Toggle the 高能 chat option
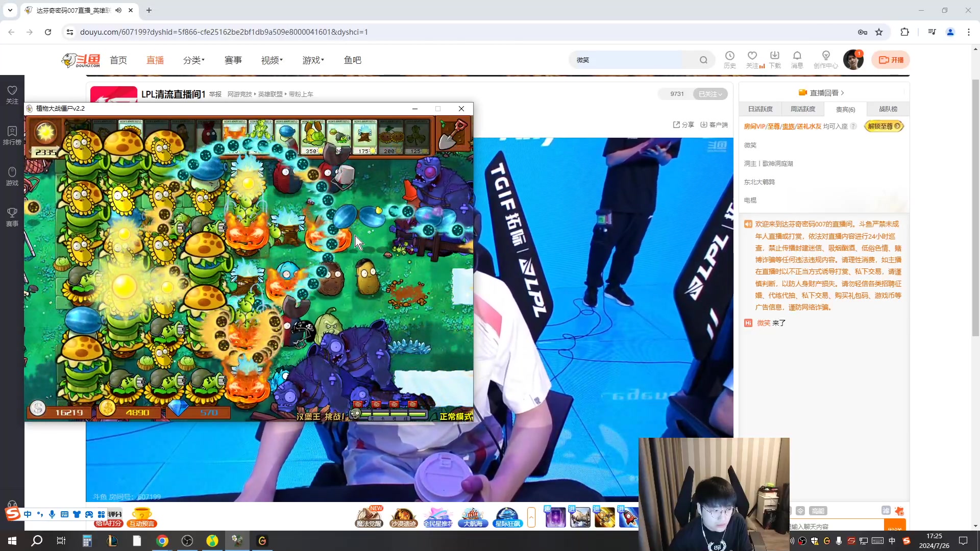The width and height of the screenshot is (980, 551). click(818, 511)
